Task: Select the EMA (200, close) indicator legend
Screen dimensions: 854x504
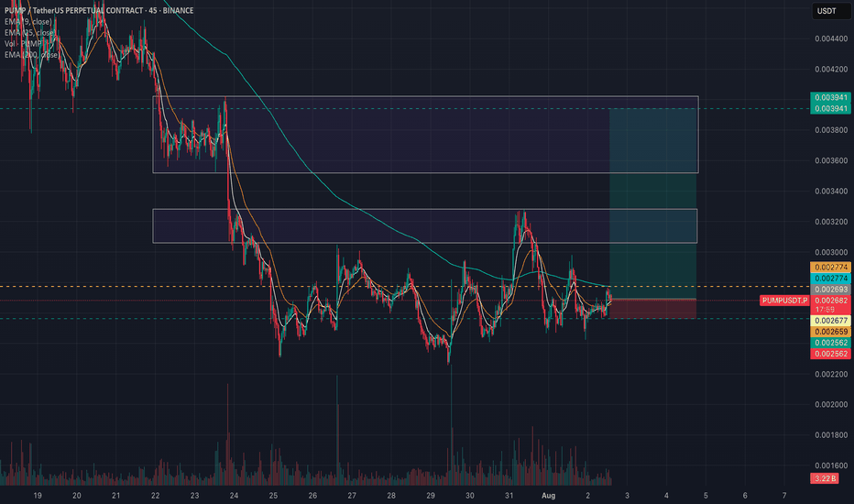Action: tap(31, 54)
